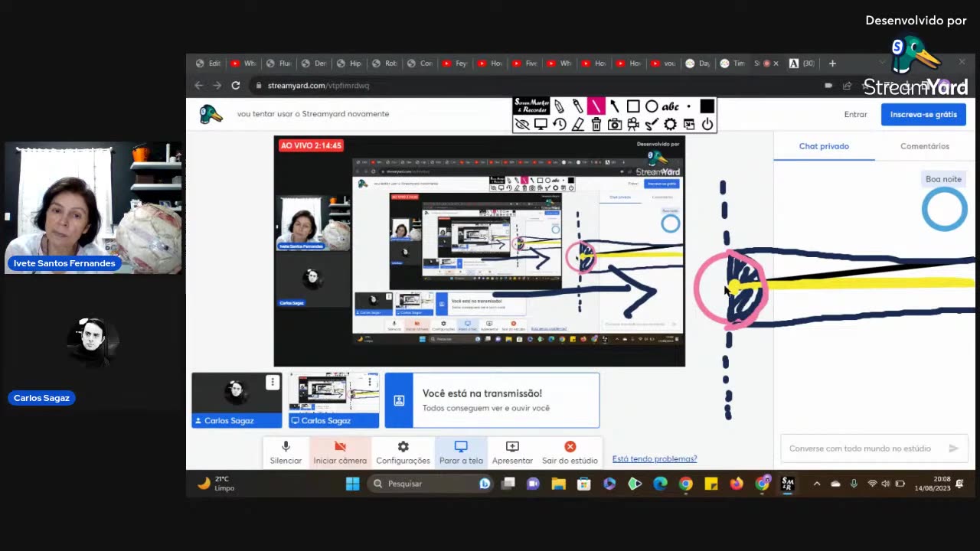Choose the dot stroke size option

[688, 106]
